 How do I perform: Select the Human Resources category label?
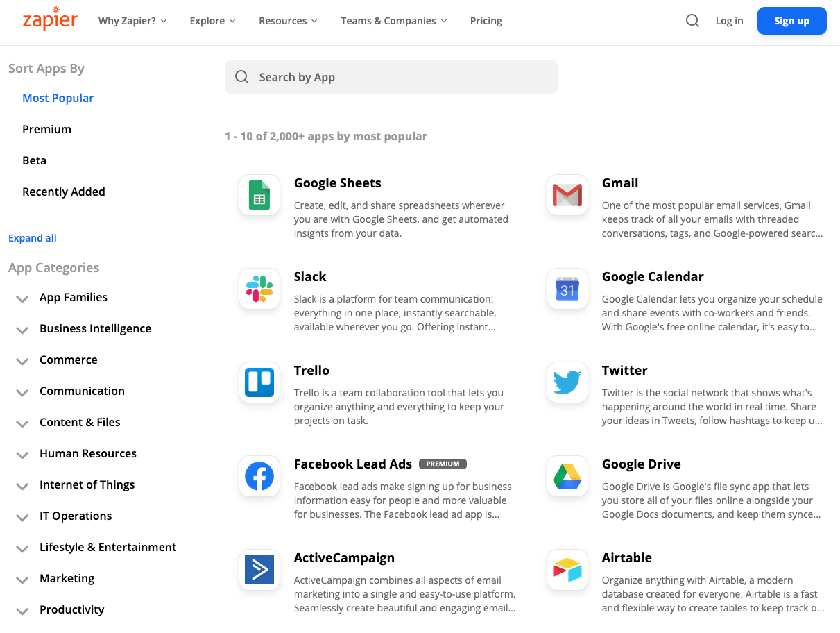[x=88, y=453]
